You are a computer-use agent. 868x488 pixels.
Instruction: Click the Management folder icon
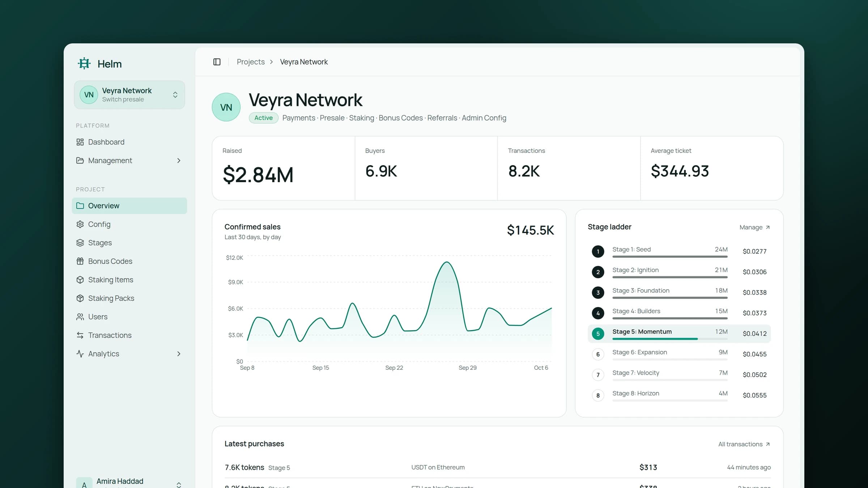pyautogui.click(x=80, y=160)
